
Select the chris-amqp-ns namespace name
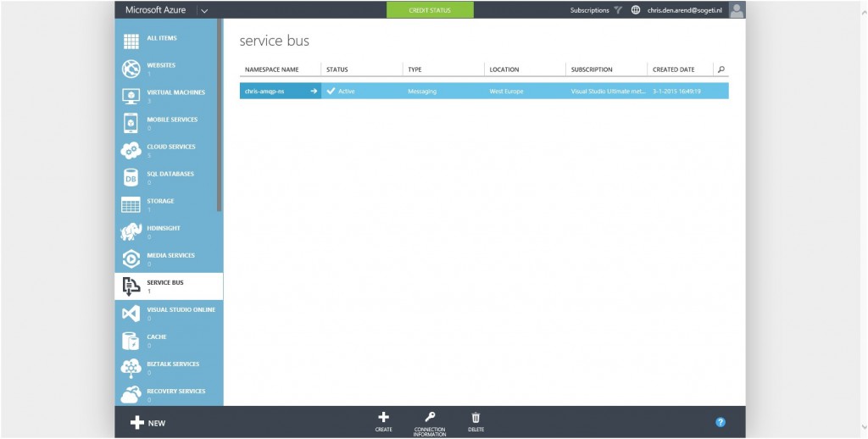coord(264,91)
